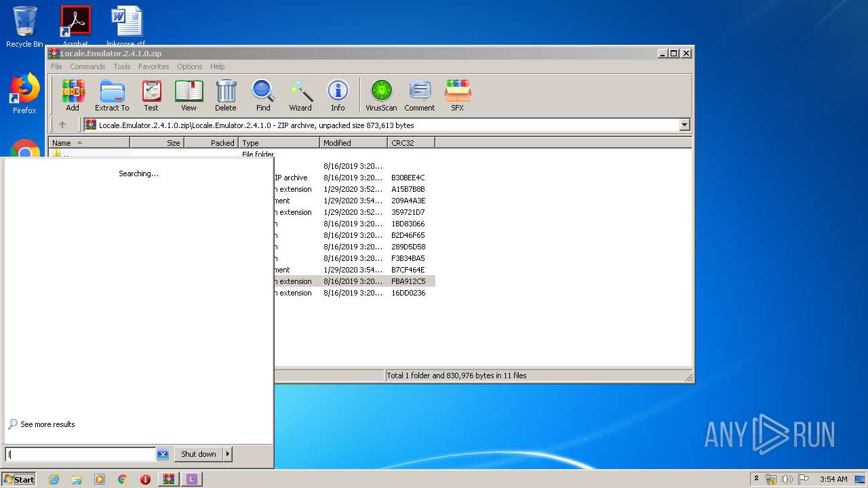Select the row with CRC32 1BD83066

[355, 224]
